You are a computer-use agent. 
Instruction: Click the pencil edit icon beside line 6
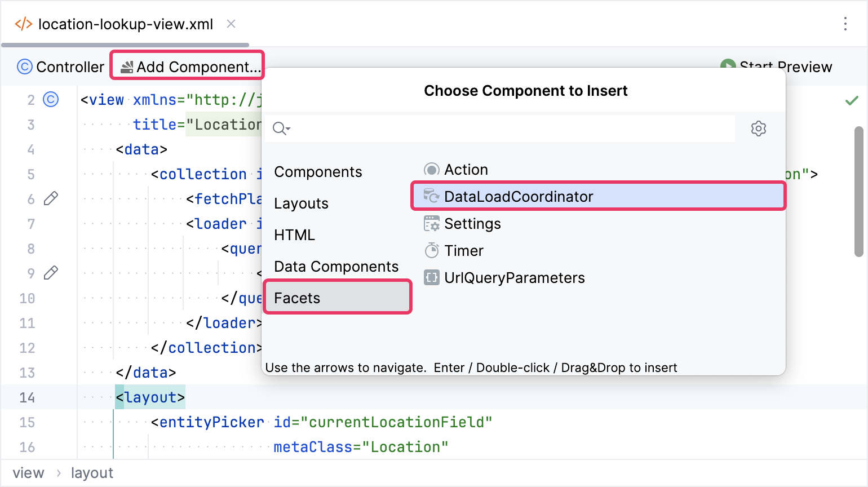50,198
